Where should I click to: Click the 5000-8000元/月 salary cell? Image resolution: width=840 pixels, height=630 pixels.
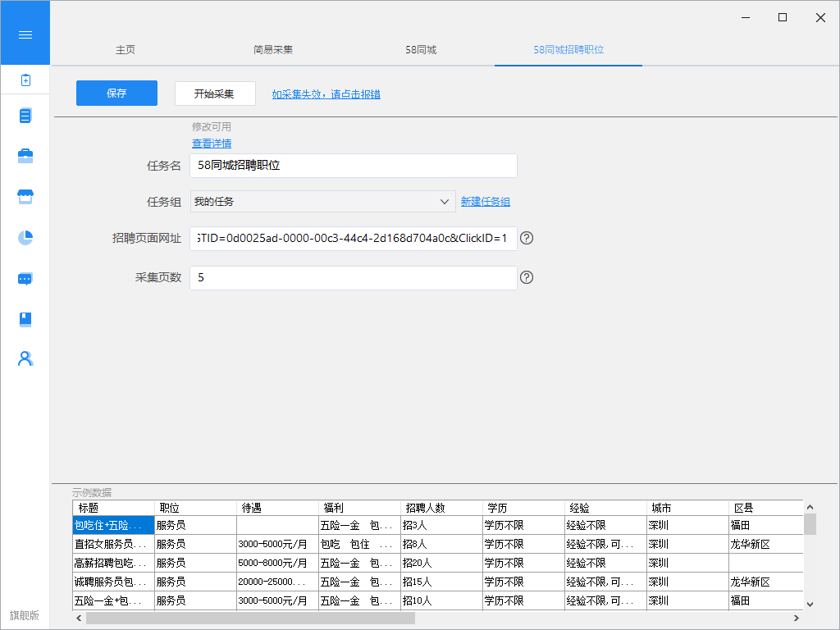(277, 563)
